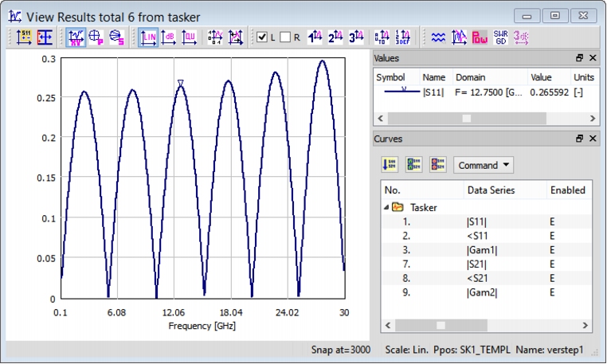This screenshot has width=607, height=364.
Task: Float the Curves panel using restore icon
Action: (x=579, y=139)
